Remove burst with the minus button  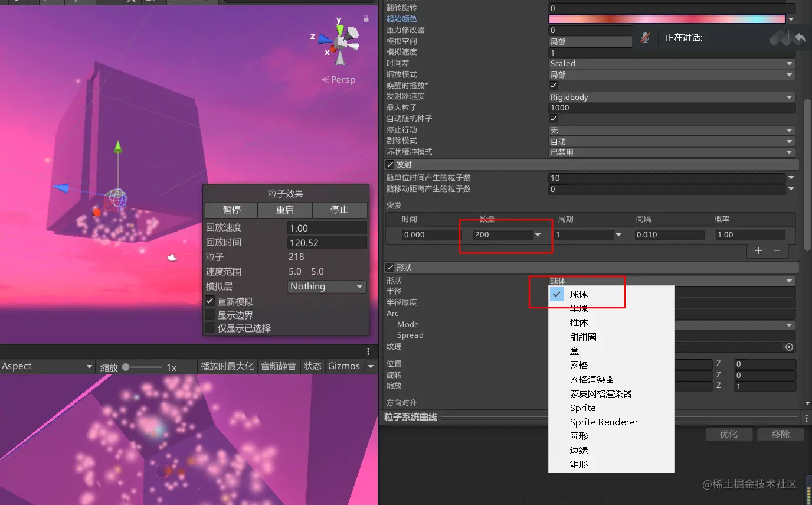click(x=777, y=250)
